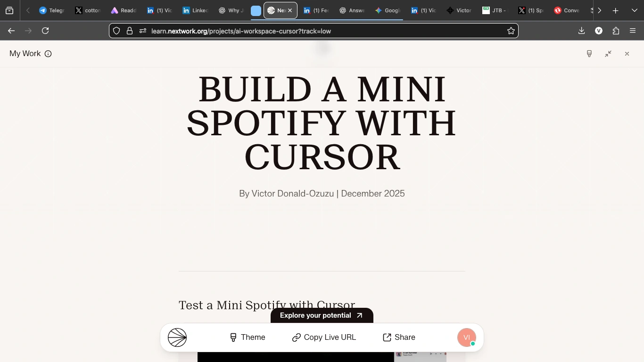Click the 'My Work' heading text
This screenshot has height=362, width=644.
25,54
